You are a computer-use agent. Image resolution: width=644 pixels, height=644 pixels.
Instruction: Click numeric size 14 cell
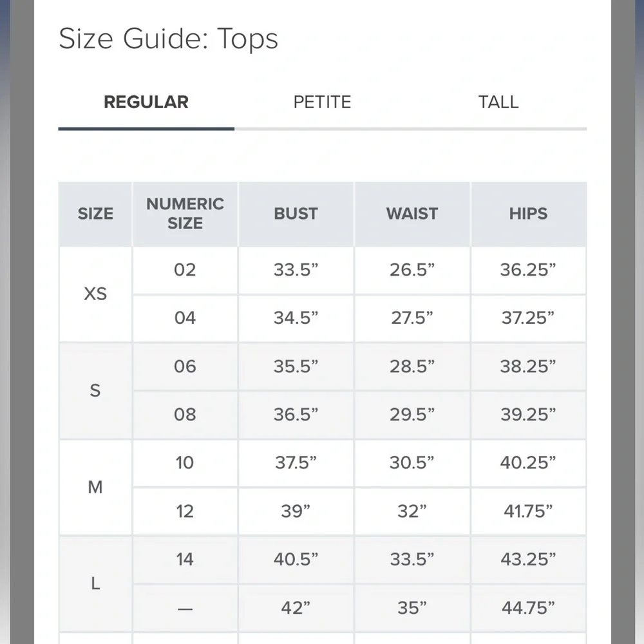185,560
